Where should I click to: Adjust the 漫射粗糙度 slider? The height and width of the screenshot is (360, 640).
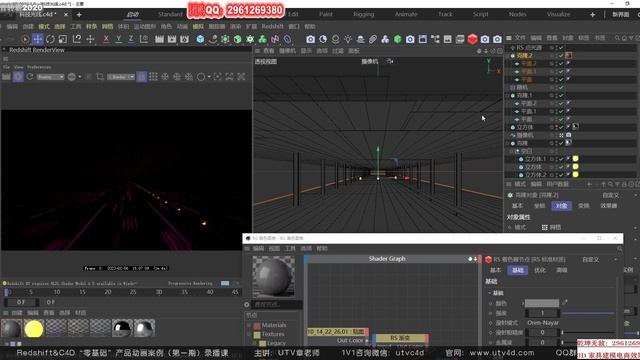pyautogui.click(x=588, y=332)
